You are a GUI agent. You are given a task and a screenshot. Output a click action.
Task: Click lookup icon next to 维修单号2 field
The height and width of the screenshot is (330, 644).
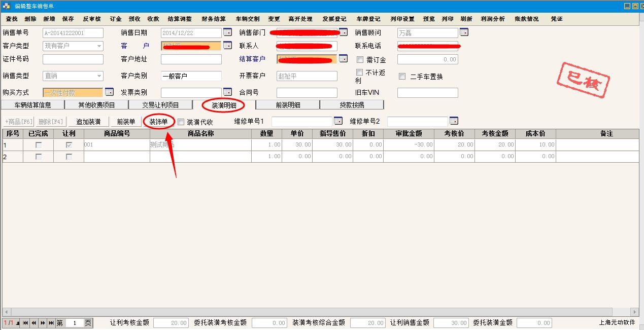coord(454,121)
